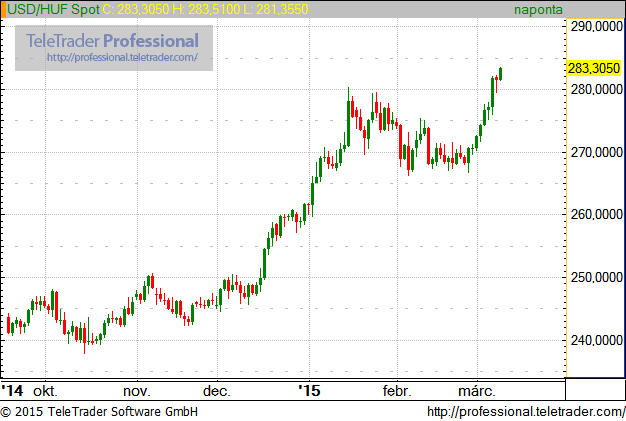Viewport: 626px width, 421px height.
Task: Click the latest green candlestick at chart top
Action: tap(501, 74)
